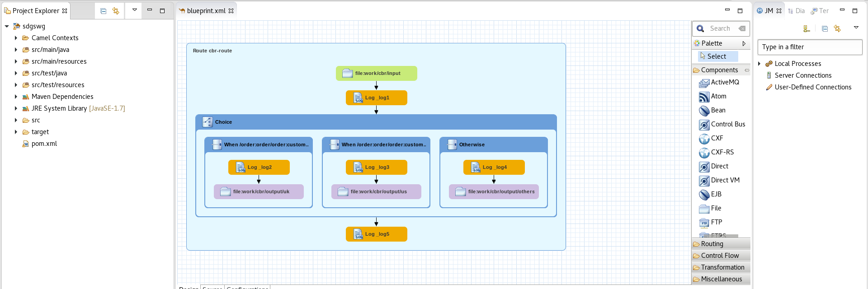Screen dimensions: 868x289
Task: Toggle Link with Editor in Project Explorer
Action: (x=116, y=11)
